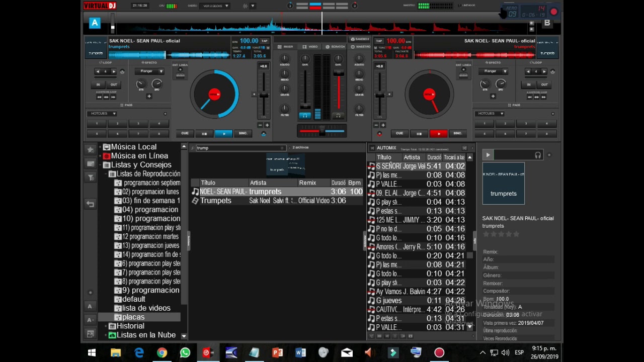Viewport: 644px width, 362px height.
Task: Open the right deck HOTCUES dropdown
Action: (x=490, y=114)
